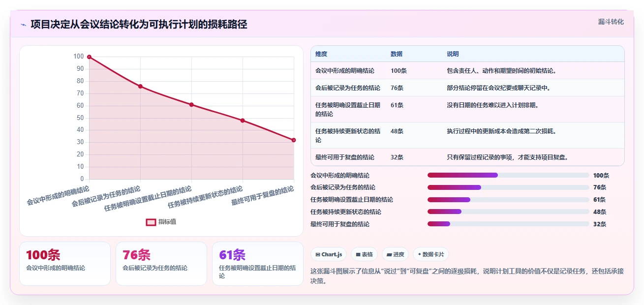This screenshot has height=305, width=644.
Task: Select the chart data point at value 76
Action: coord(140,87)
